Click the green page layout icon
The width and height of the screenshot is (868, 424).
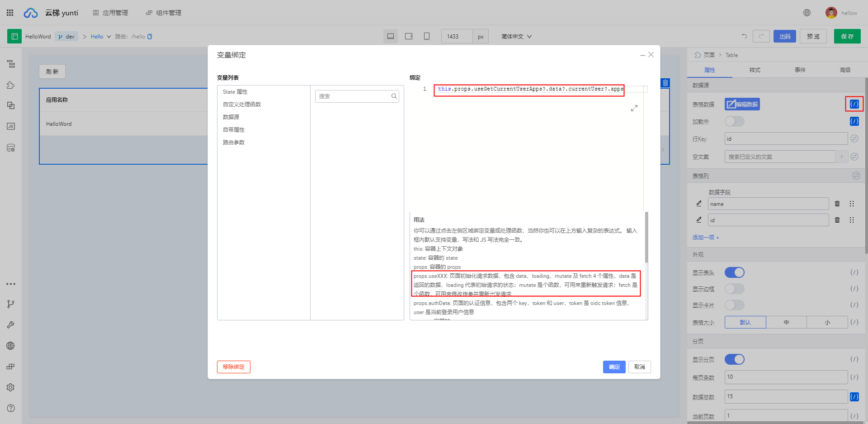(x=14, y=36)
